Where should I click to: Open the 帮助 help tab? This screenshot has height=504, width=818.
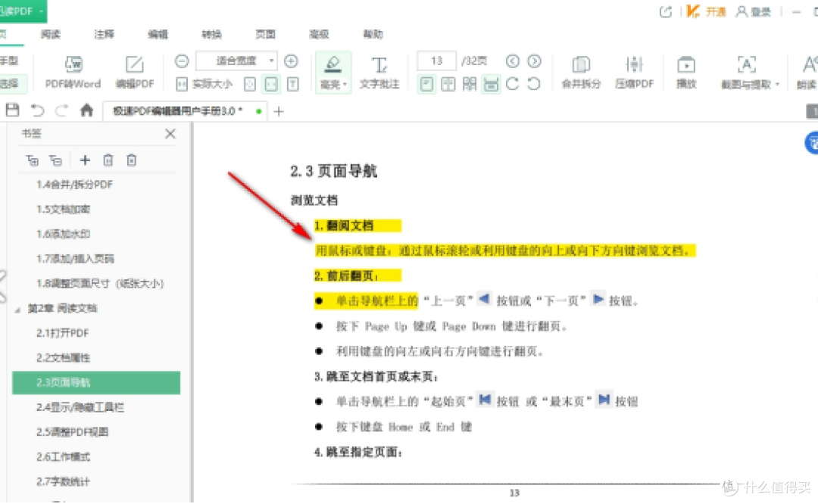pos(373,34)
